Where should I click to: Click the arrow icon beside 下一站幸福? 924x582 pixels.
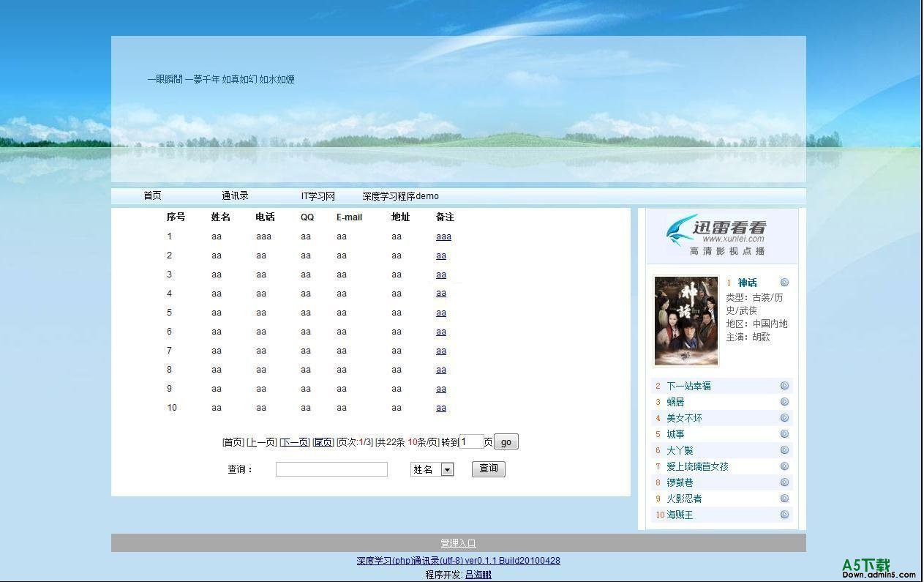point(784,386)
